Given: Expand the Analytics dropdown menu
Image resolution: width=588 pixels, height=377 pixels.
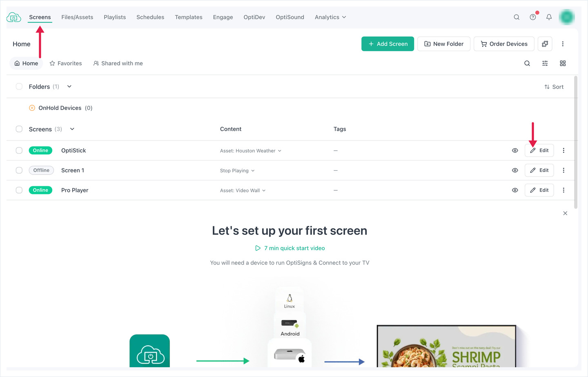Looking at the screenshot, I should click(x=330, y=17).
